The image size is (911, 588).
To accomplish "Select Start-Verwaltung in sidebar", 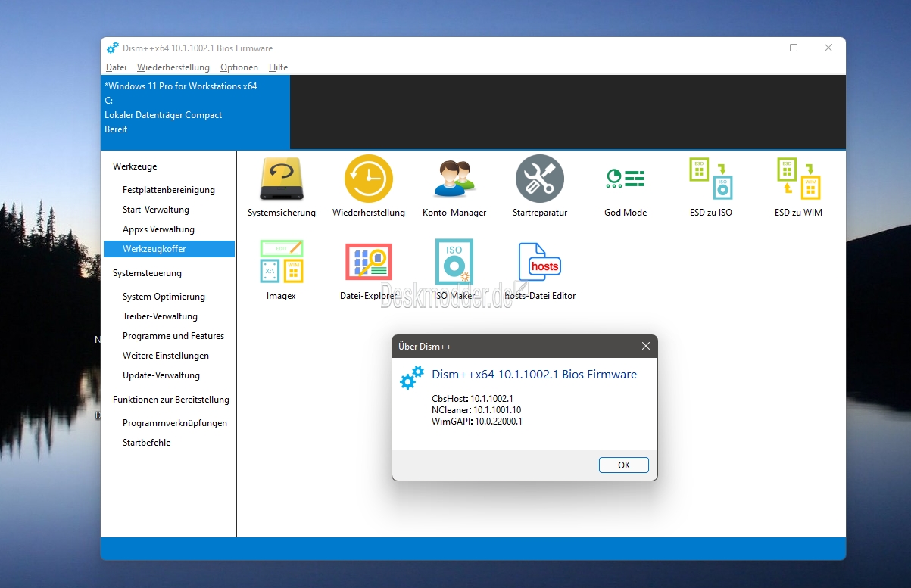I will tap(169, 210).
